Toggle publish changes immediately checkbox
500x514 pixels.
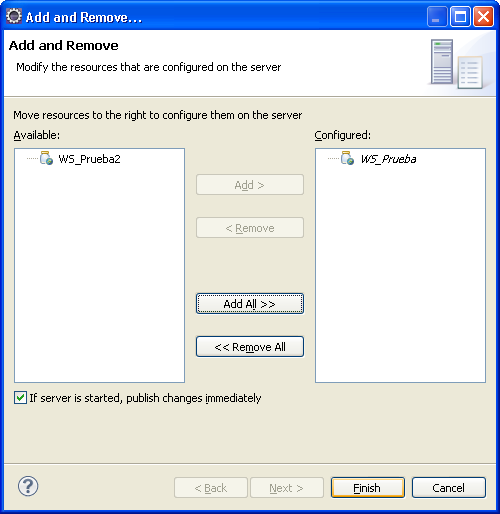(x=20, y=398)
